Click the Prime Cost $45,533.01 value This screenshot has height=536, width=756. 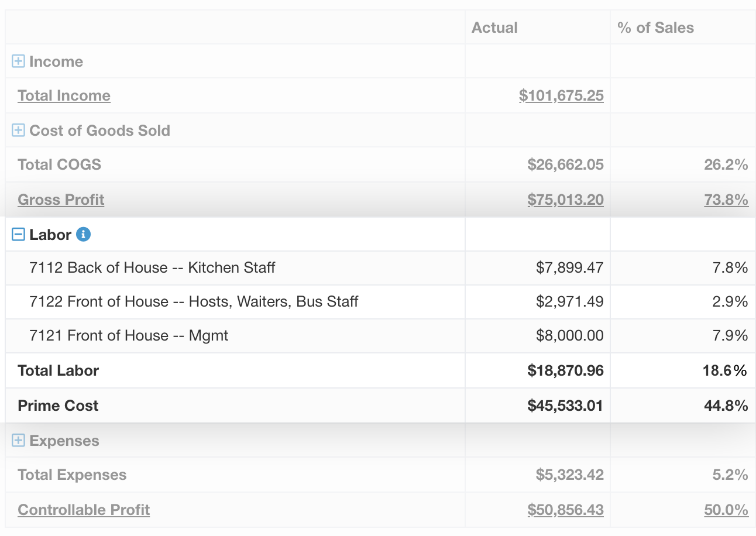click(x=565, y=406)
